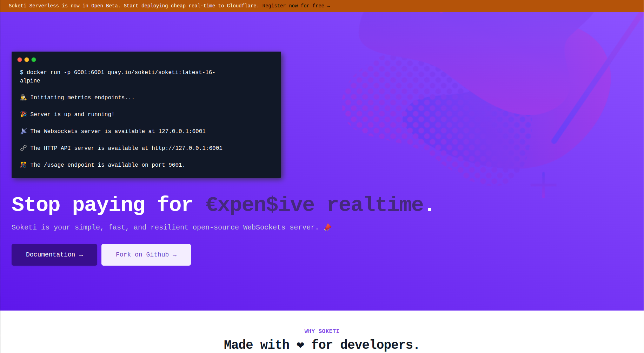This screenshot has width=644, height=353.
Task: Select the docker run command text
Action: click(x=118, y=76)
